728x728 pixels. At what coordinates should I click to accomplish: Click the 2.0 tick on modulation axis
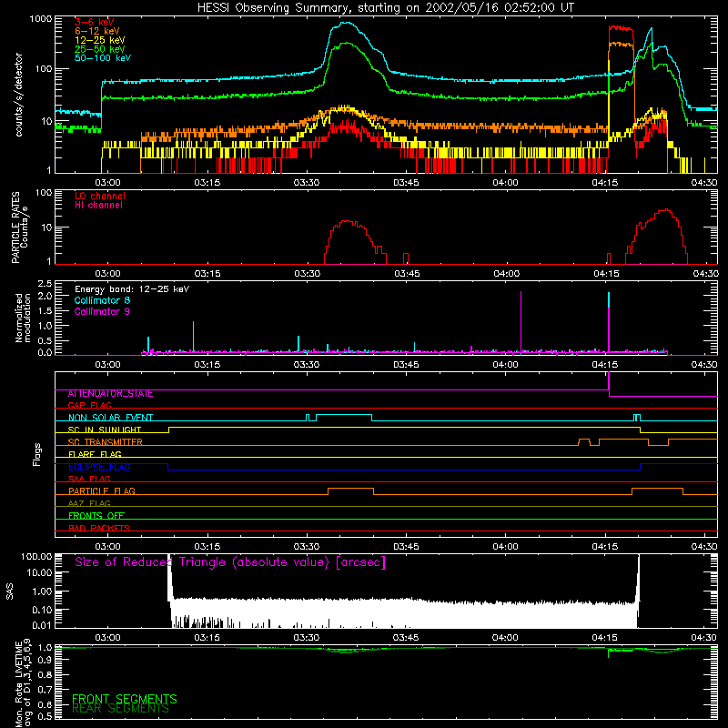pos(45,296)
